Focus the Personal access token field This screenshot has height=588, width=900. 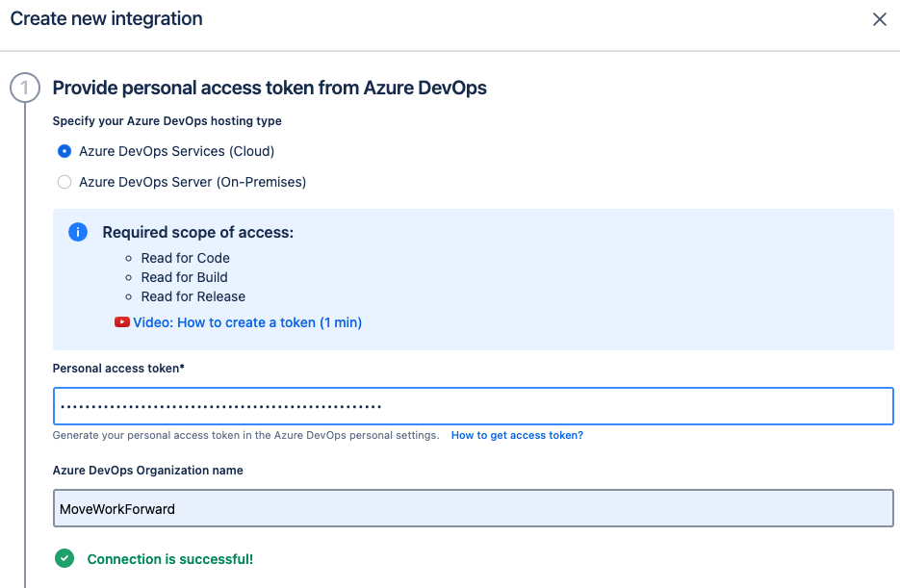click(473, 406)
